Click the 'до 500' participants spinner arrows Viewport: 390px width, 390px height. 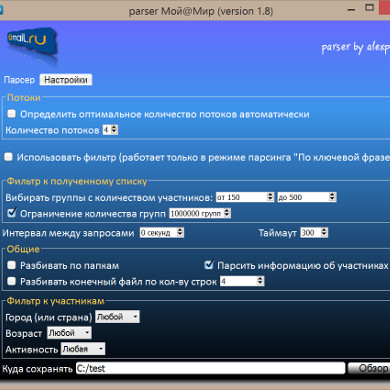[x=332, y=197]
